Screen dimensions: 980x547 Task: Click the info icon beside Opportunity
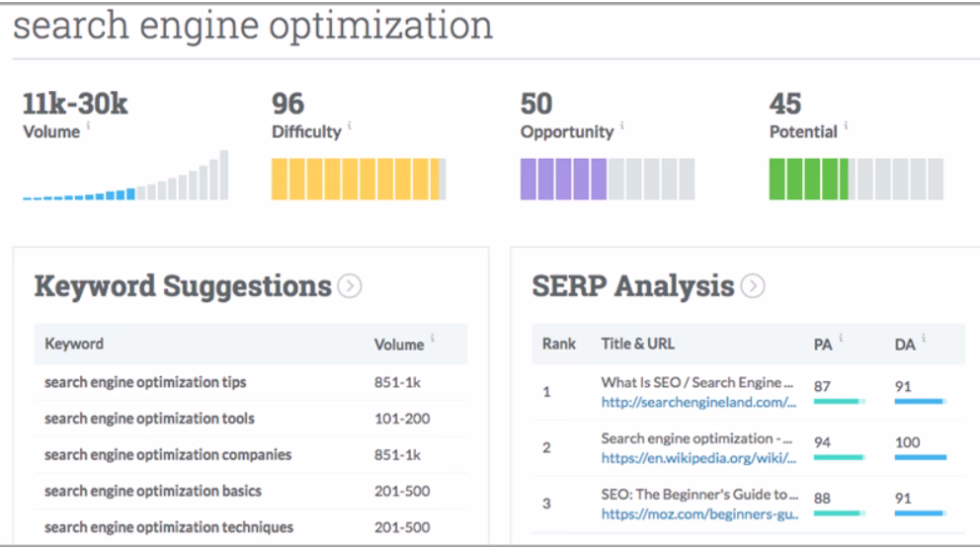tap(622, 124)
